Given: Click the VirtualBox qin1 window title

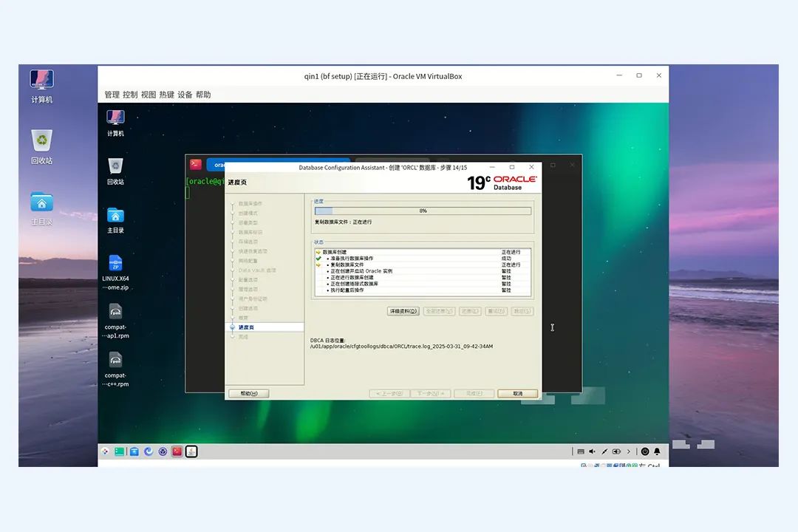Looking at the screenshot, I should coord(383,76).
